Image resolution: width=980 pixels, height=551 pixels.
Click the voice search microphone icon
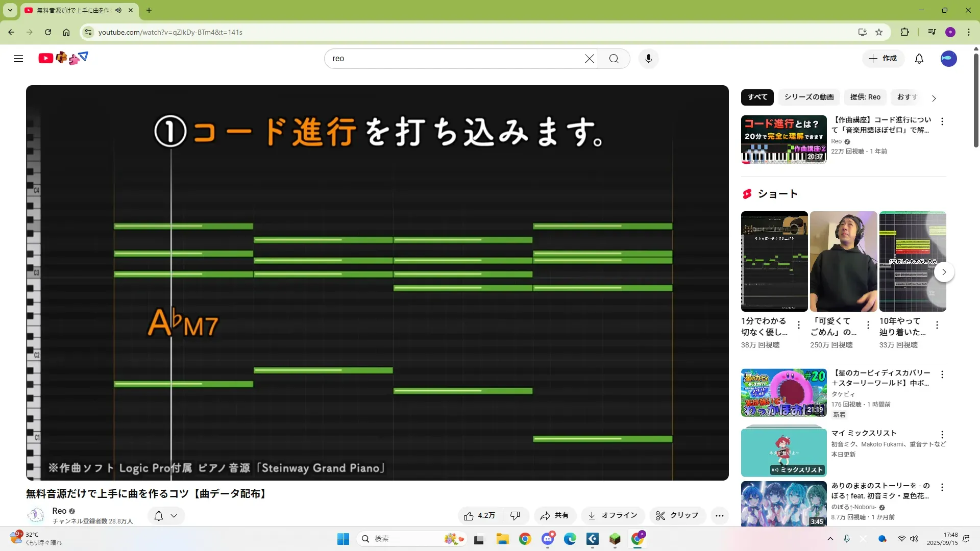point(648,59)
